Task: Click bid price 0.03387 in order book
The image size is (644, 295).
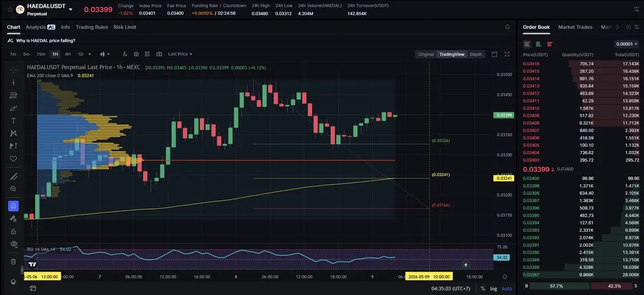Action: pos(531,275)
